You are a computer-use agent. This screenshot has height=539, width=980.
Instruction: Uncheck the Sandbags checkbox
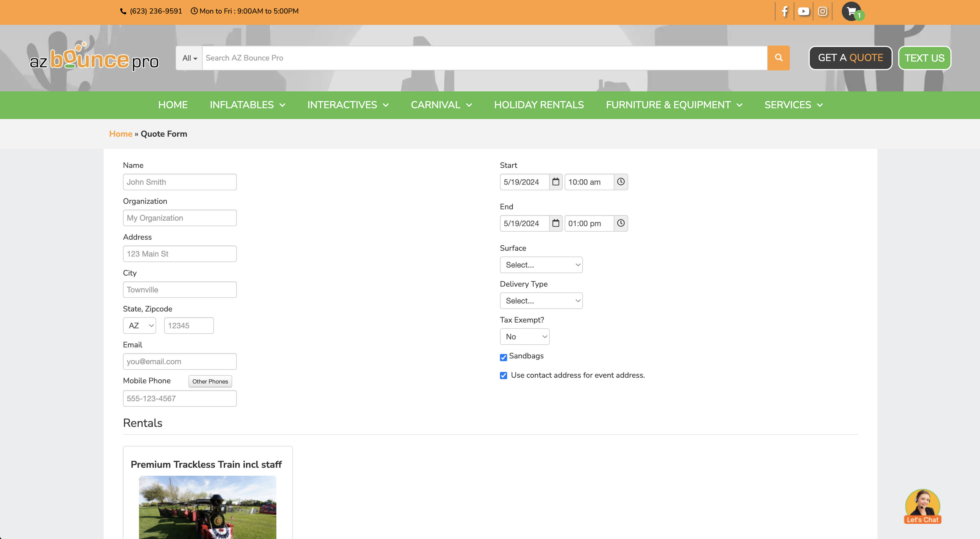(503, 357)
